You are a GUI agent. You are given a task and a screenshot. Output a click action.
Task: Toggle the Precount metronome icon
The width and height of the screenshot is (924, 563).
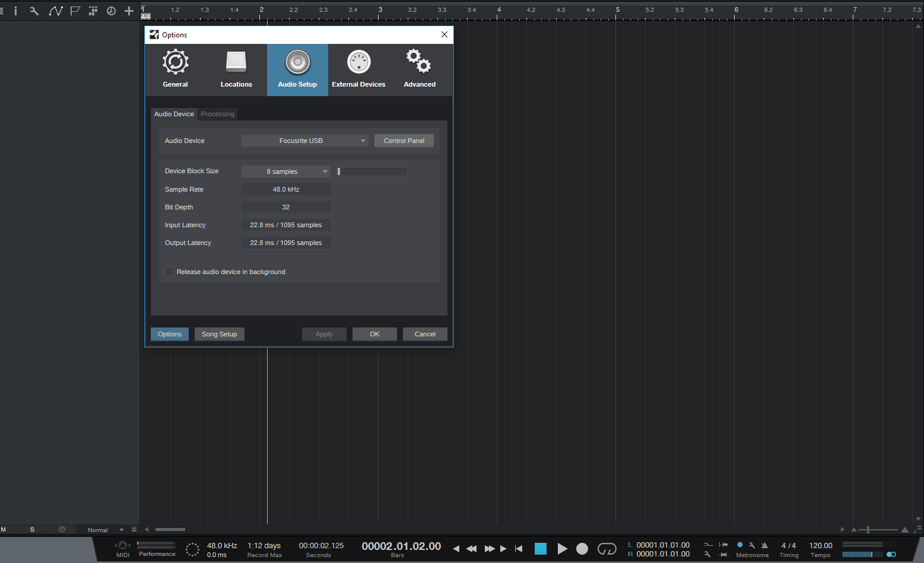coord(764,545)
